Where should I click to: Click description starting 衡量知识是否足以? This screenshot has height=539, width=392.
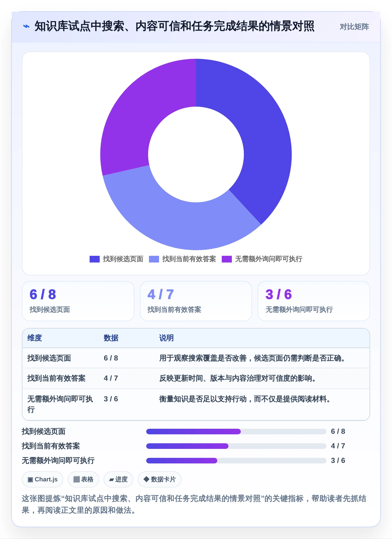(245, 399)
